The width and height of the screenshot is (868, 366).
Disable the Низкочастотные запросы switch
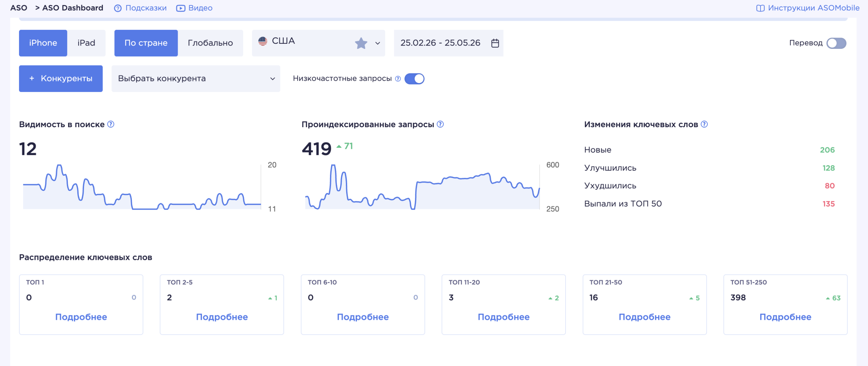pos(414,79)
